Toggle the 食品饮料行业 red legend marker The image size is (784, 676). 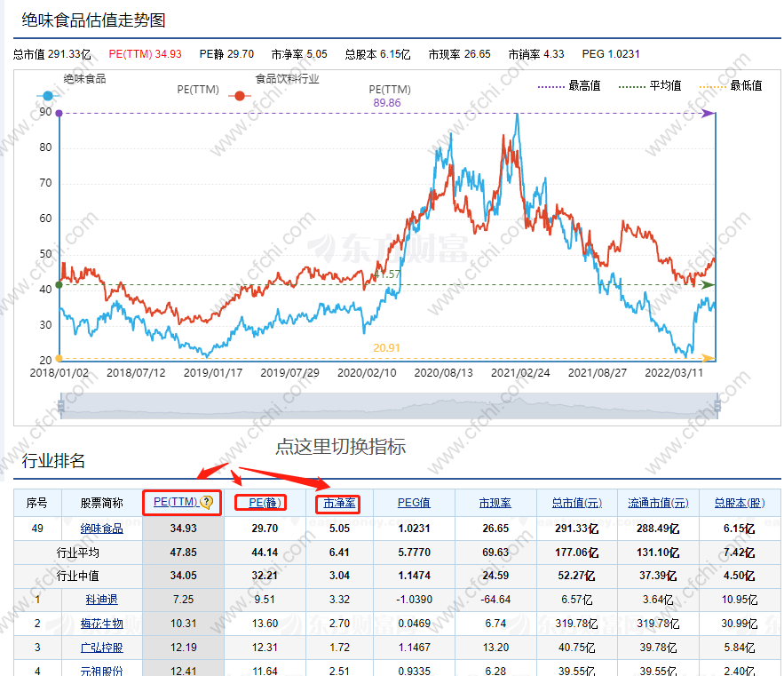[240, 96]
